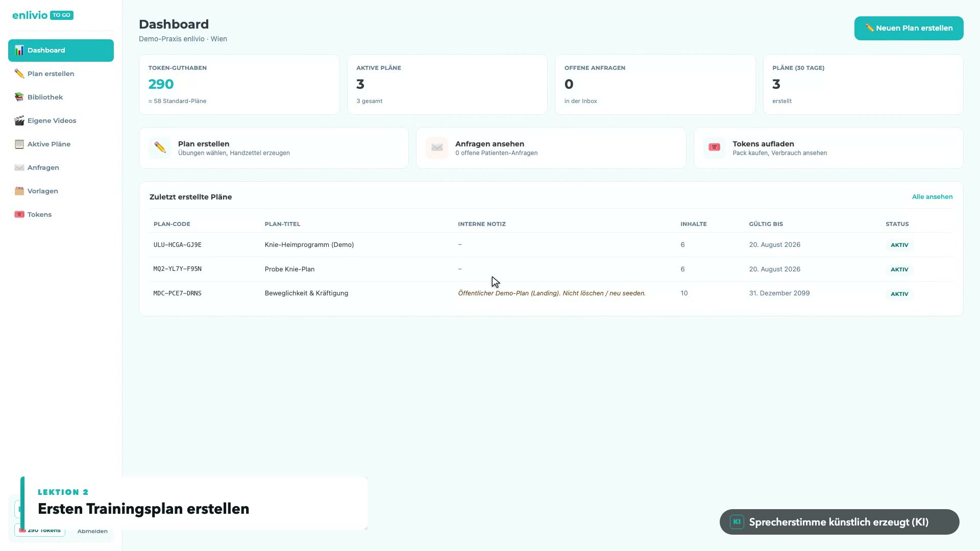Click the PLAN-CODE column header
Screen dimensions: 980x551
[x=171, y=224]
